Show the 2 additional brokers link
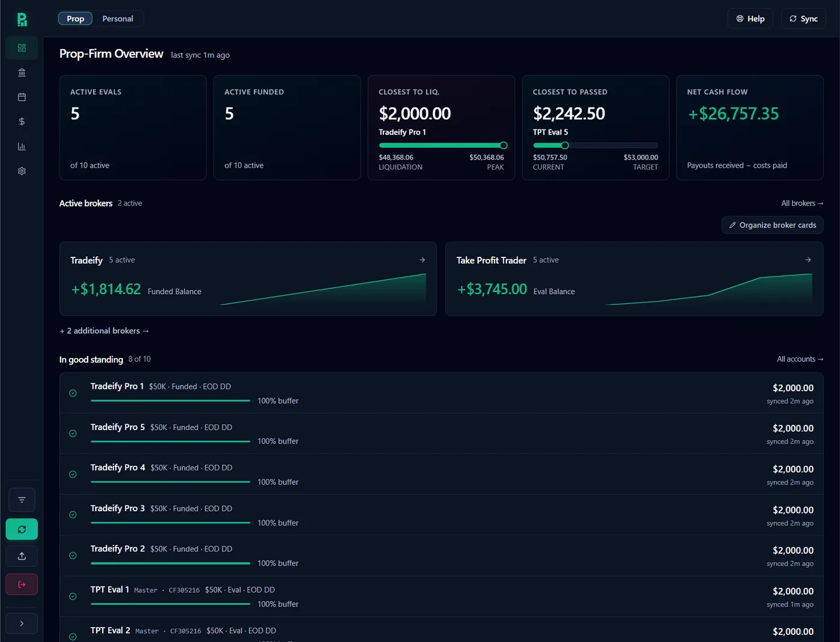The width and height of the screenshot is (840, 642). (x=104, y=331)
